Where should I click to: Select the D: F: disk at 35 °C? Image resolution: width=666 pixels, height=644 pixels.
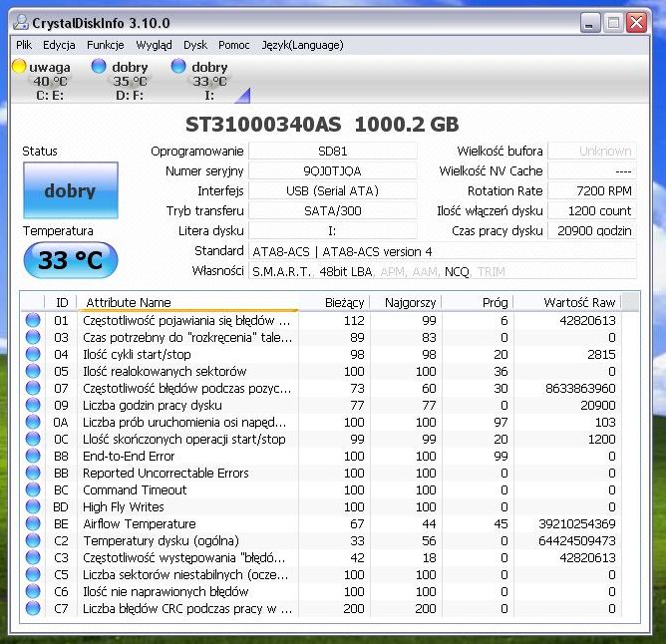pyautogui.click(x=121, y=81)
